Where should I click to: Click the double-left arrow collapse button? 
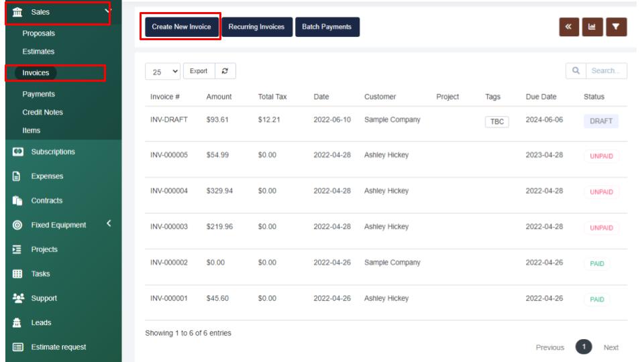[568, 27]
